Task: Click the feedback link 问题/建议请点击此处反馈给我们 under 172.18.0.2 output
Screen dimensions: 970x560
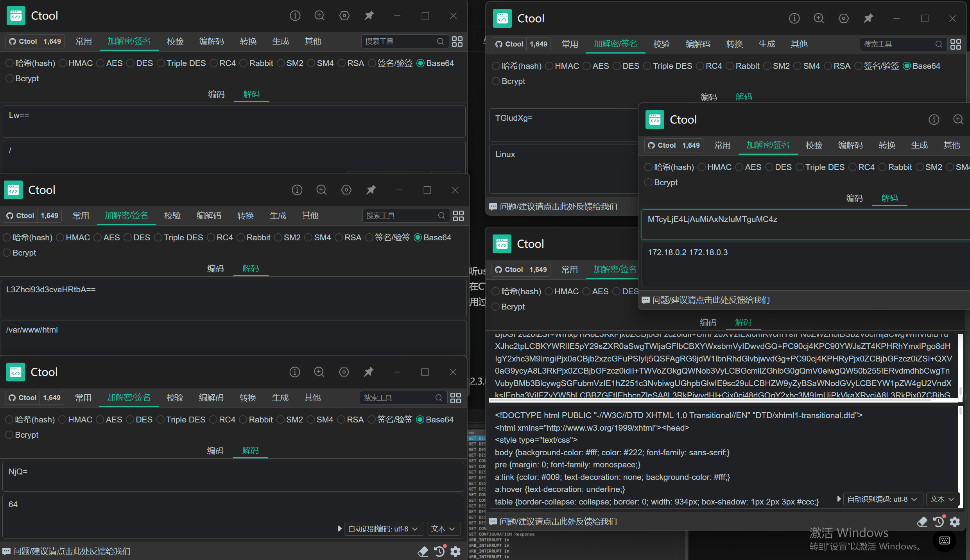Action: point(711,300)
